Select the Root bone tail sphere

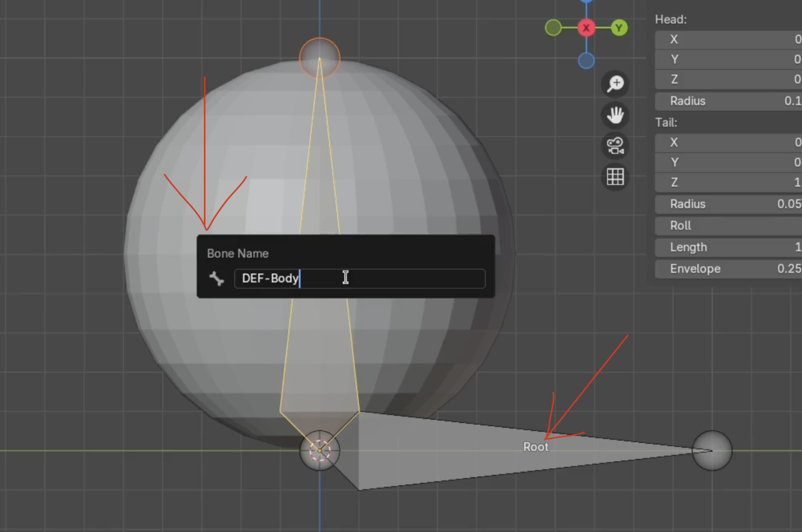click(x=712, y=450)
